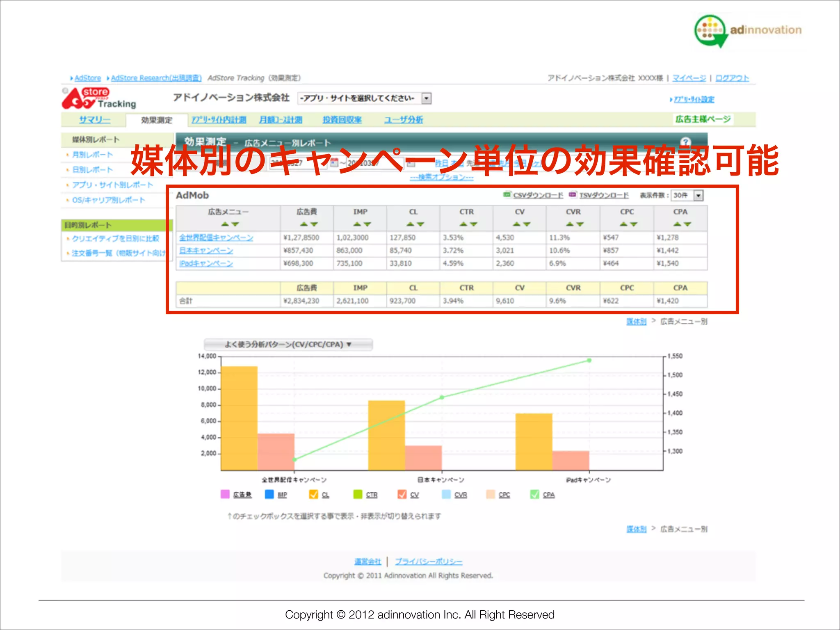Open 注文番号一覧 sidebar link
Viewport: 840px width, 630px height.
click(x=119, y=253)
